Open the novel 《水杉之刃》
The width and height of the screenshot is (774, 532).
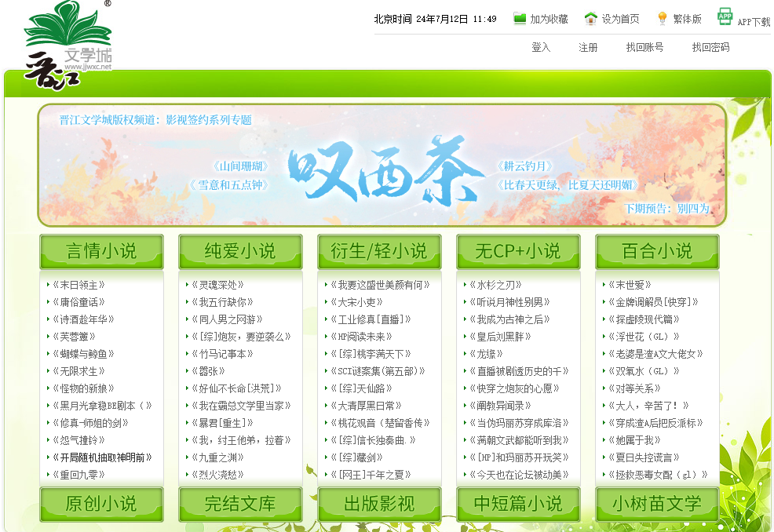click(495, 285)
